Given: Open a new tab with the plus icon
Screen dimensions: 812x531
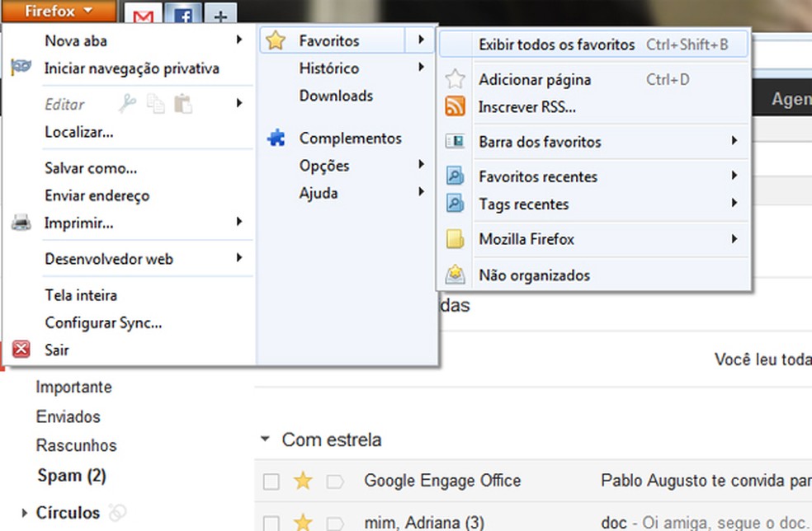Looking at the screenshot, I should 220,14.
